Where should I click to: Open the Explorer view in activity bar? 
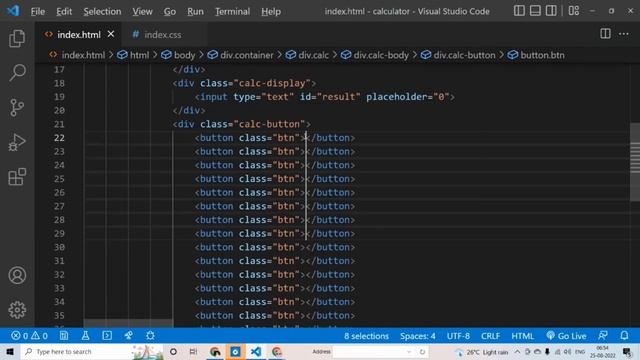[17, 38]
